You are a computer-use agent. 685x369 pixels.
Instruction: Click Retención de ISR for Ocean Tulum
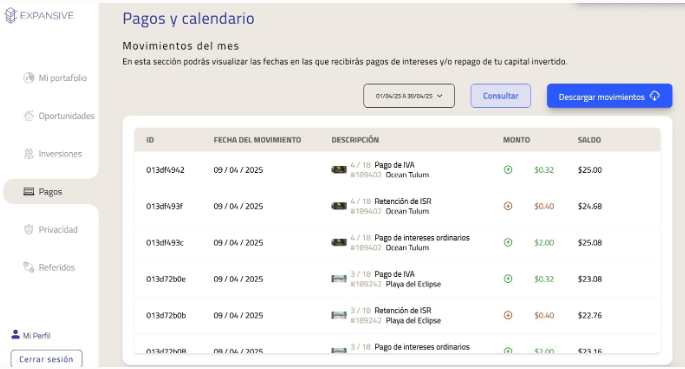[403, 201]
